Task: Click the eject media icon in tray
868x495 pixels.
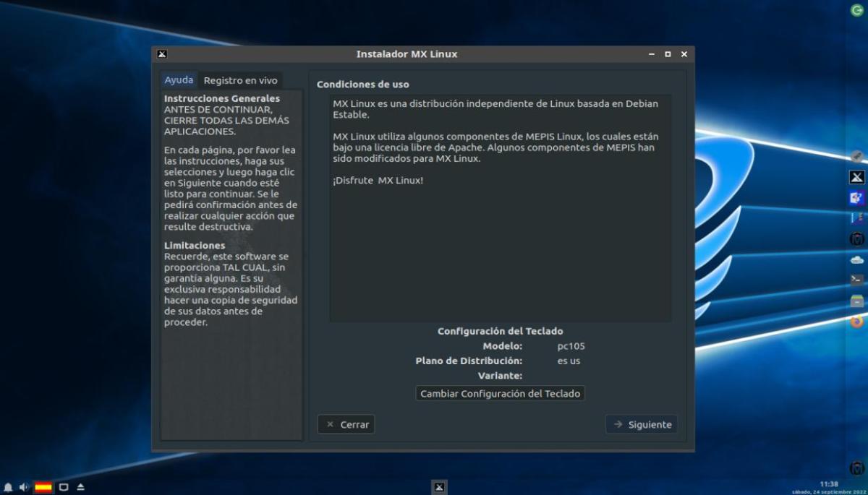Action: (80, 487)
